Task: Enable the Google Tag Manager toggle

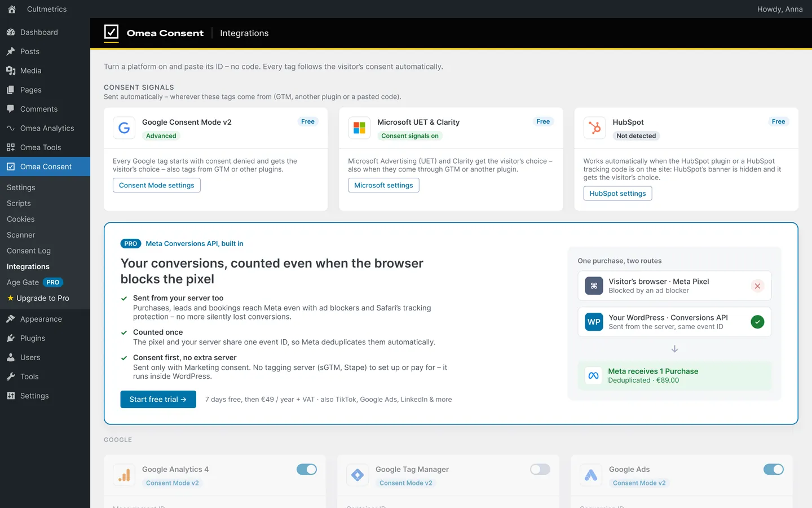Action: (x=540, y=470)
